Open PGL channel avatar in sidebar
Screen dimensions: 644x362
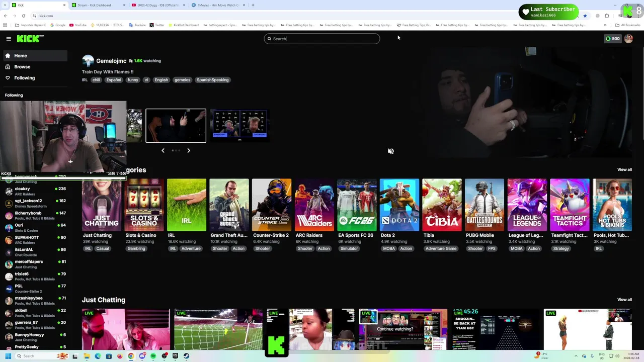click(9, 288)
